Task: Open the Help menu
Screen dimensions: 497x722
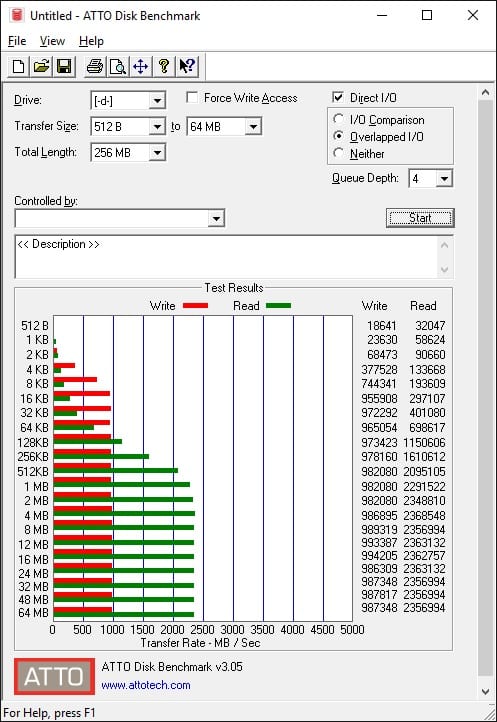Action: 91,41
